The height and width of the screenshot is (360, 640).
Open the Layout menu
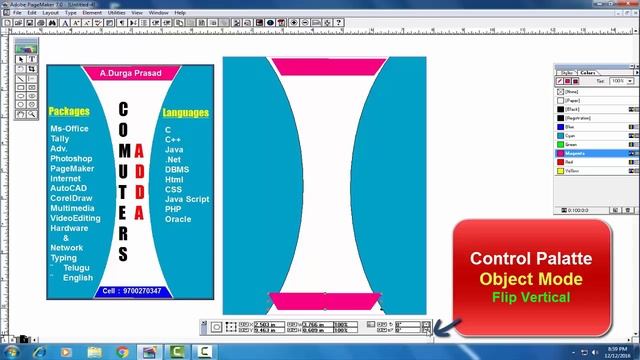pos(51,13)
